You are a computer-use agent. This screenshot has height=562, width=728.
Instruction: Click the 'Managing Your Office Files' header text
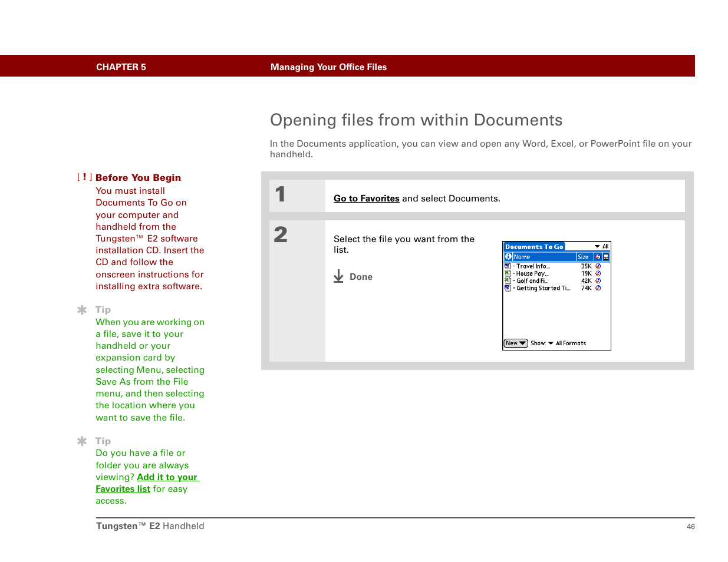(x=328, y=67)
